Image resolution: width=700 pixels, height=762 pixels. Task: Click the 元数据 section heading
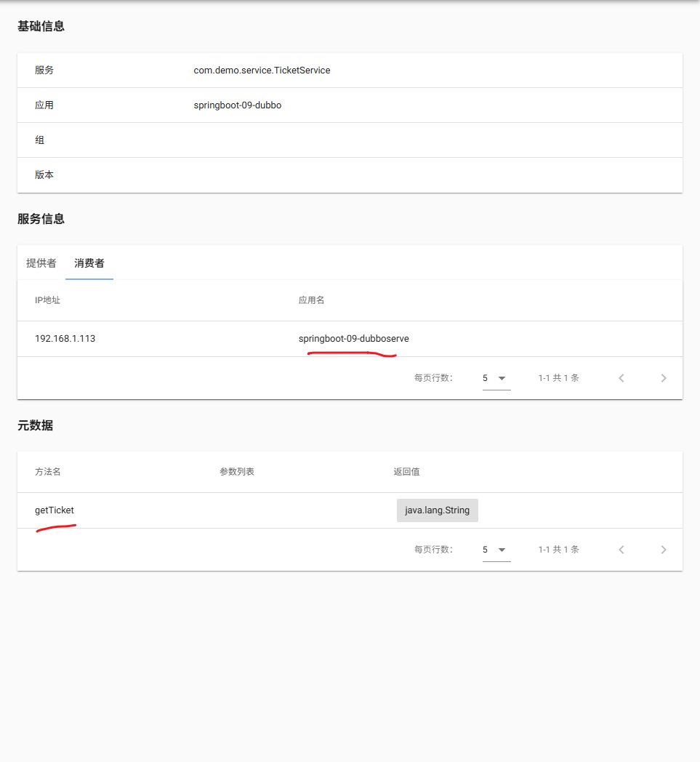click(x=36, y=425)
